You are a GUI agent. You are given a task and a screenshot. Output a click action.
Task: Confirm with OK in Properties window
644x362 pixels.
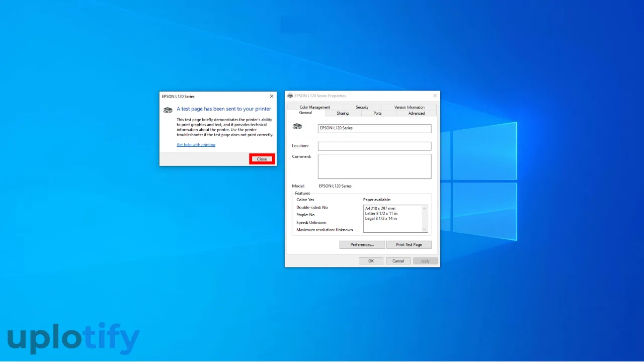point(371,261)
